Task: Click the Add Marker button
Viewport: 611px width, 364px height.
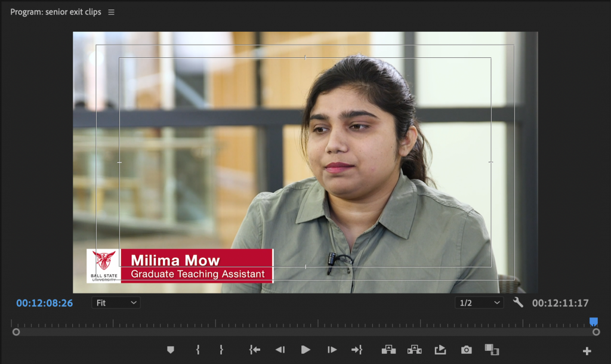Action: pos(171,350)
